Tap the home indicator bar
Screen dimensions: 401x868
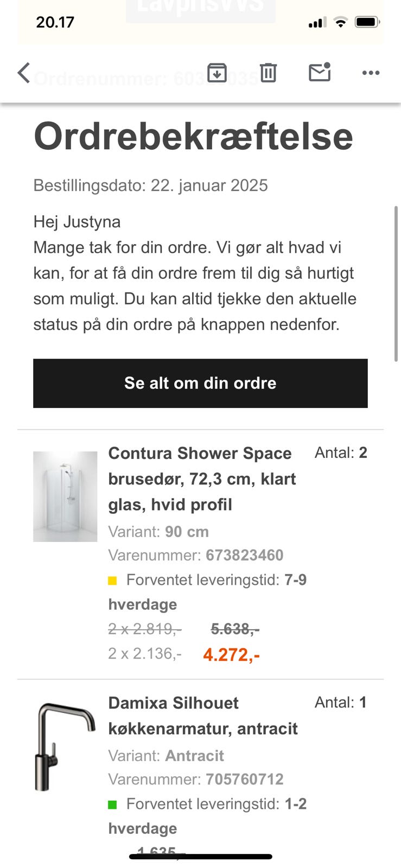pos(200,857)
